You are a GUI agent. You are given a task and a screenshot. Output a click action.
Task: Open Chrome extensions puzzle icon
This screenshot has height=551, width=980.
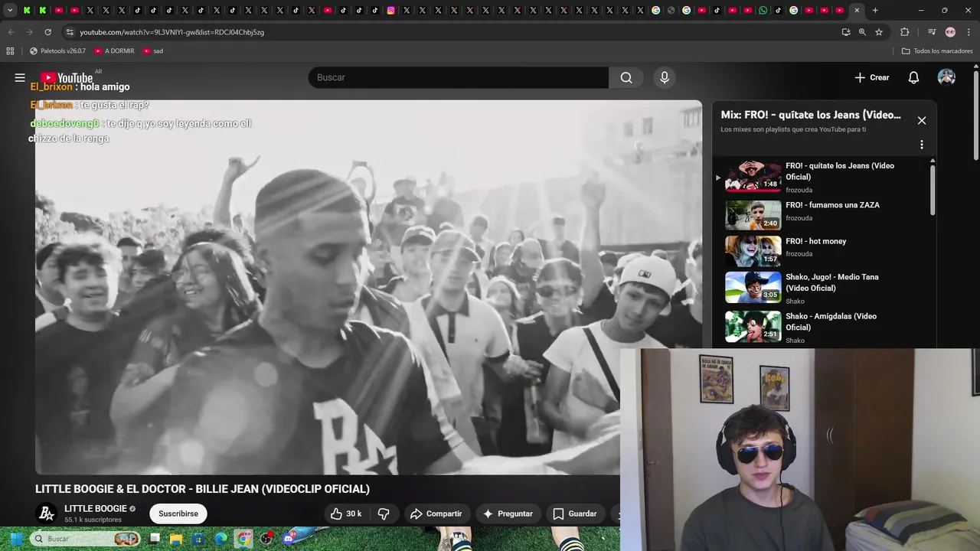point(905,32)
